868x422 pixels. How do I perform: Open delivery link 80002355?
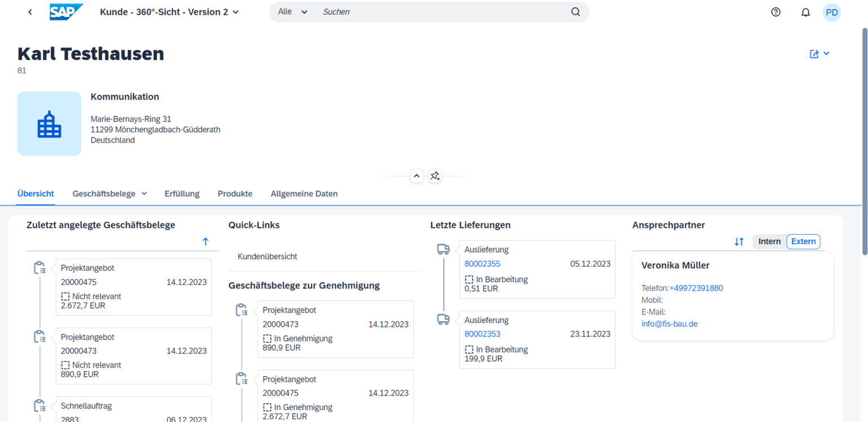point(482,264)
